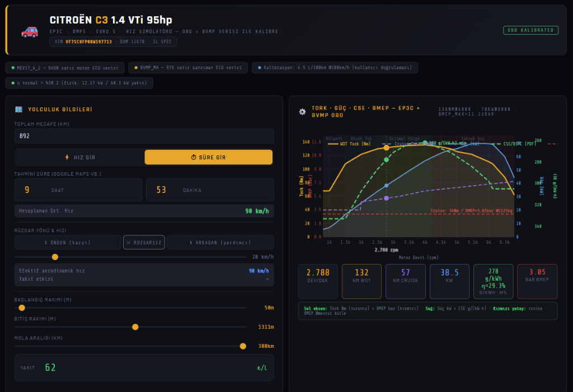
Task: Click the gear icon beside the Tork chart title
Action: tap(302, 111)
